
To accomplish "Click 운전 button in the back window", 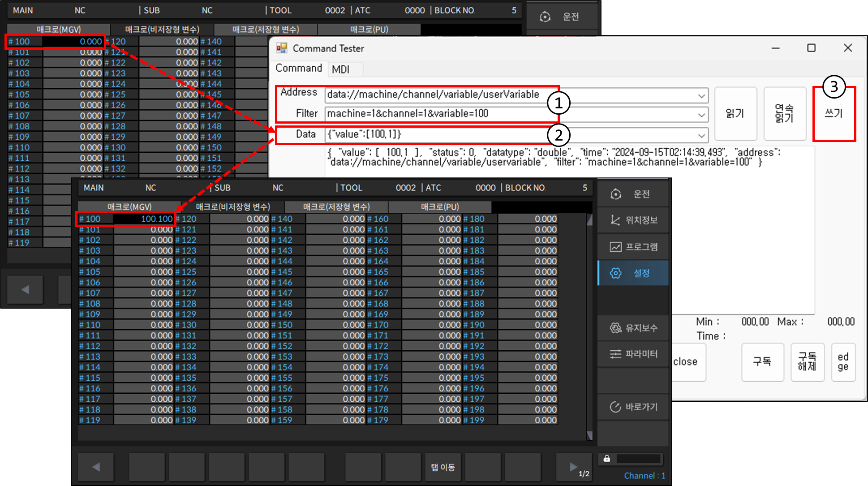I will pos(562,17).
